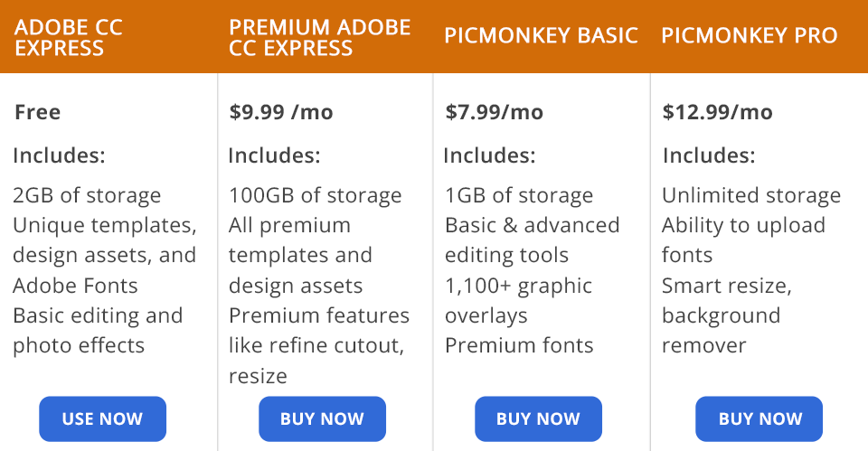The image size is (868, 451).
Task: Select the Unlimited storage feature
Action: click(751, 195)
